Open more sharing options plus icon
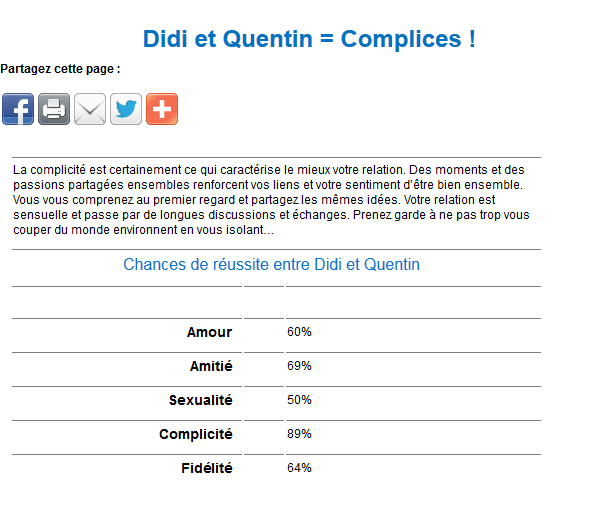Image resolution: width=599 pixels, height=507 pixels. (x=162, y=109)
